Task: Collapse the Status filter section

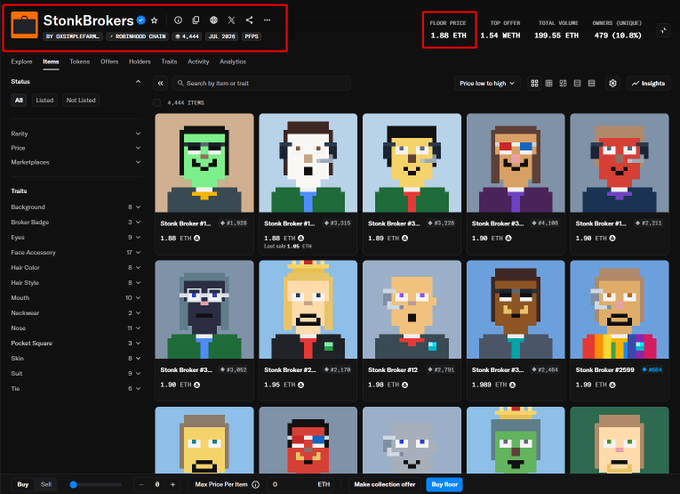Action: point(138,82)
